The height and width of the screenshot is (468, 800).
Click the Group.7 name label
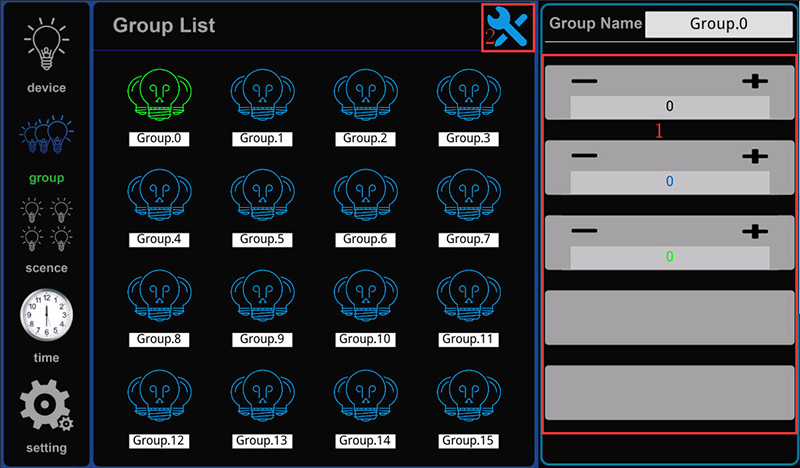coord(468,239)
